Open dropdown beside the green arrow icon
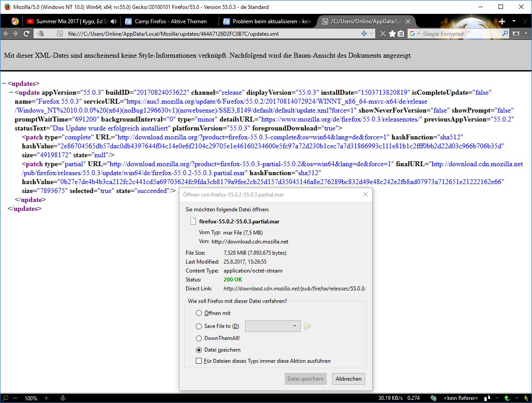532x403 pixels. (x=516, y=398)
